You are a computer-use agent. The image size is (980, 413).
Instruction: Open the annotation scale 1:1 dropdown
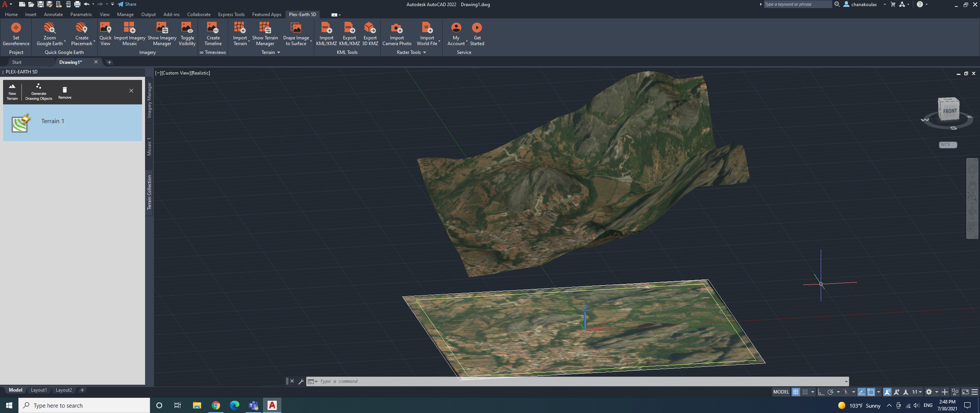point(916,392)
